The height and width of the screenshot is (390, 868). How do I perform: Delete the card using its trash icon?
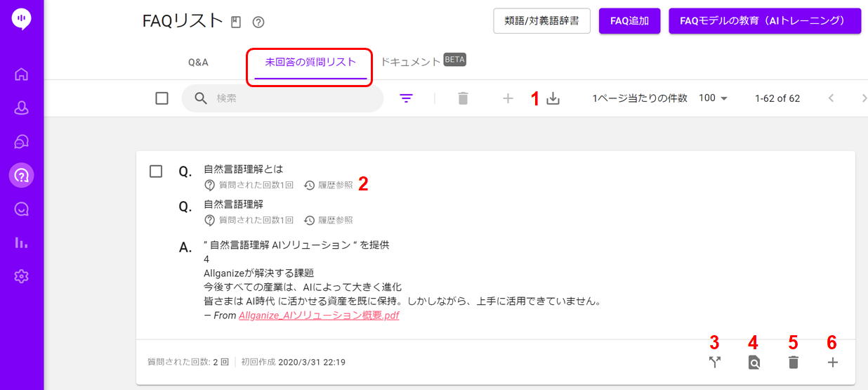pyautogui.click(x=794, y=363)
